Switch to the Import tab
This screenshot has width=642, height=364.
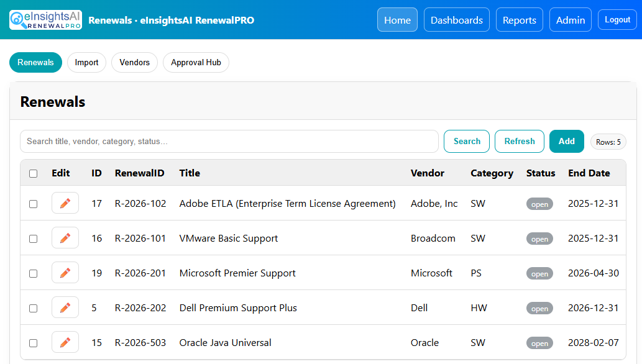pyautogui.click(x=86, y=62)
